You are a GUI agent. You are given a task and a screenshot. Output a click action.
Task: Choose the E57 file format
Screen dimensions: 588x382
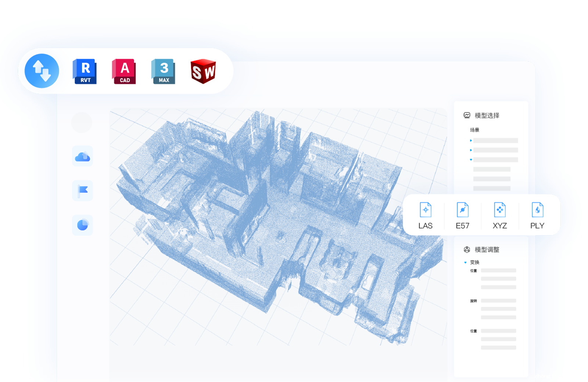coord(462,215)
